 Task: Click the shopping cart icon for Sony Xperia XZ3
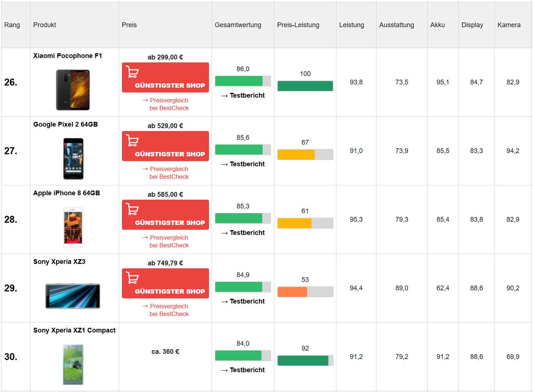tap(132, 278)
